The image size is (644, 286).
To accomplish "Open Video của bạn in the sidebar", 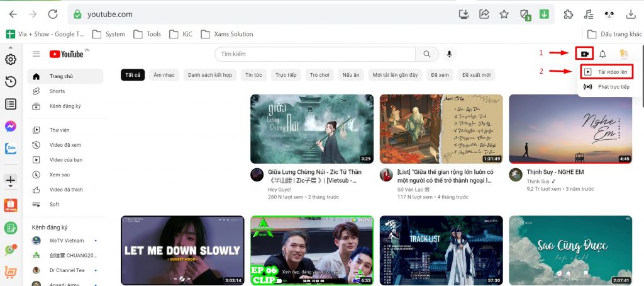I will click(65, 159).
